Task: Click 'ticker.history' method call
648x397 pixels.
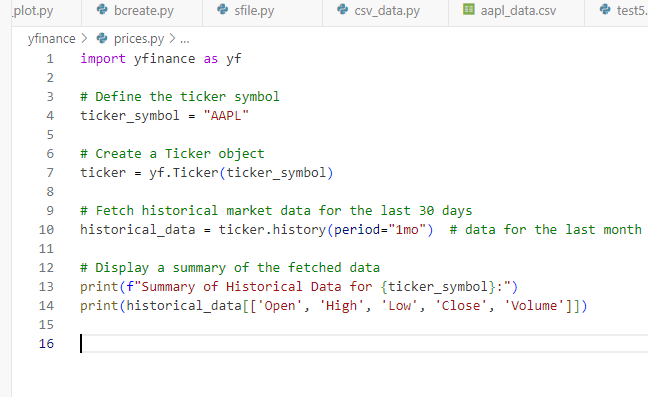Action: [272, 230]
